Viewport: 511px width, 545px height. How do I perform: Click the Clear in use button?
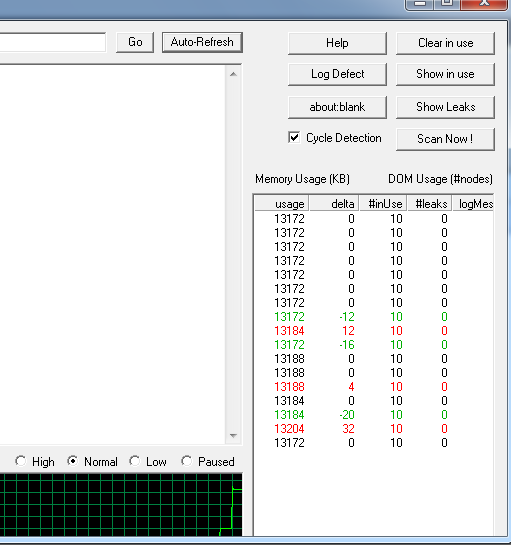click(x=445, y=43)
